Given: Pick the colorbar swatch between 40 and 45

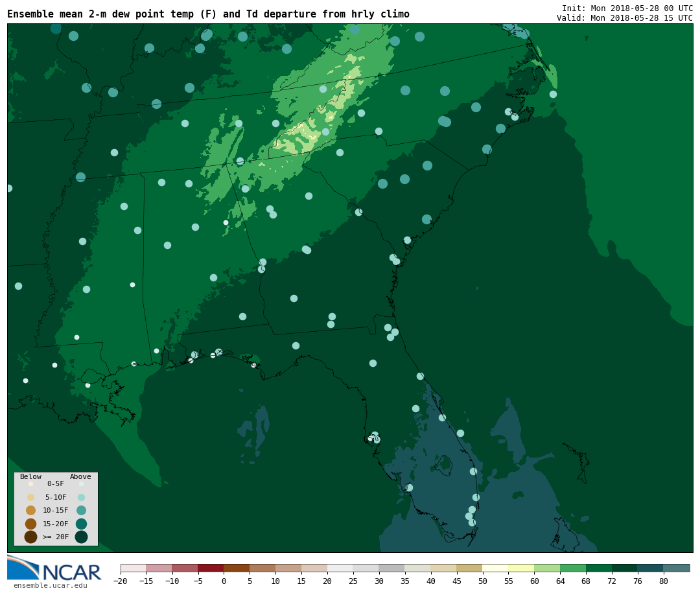Looking at the screenshot, I should coord(444,568).
